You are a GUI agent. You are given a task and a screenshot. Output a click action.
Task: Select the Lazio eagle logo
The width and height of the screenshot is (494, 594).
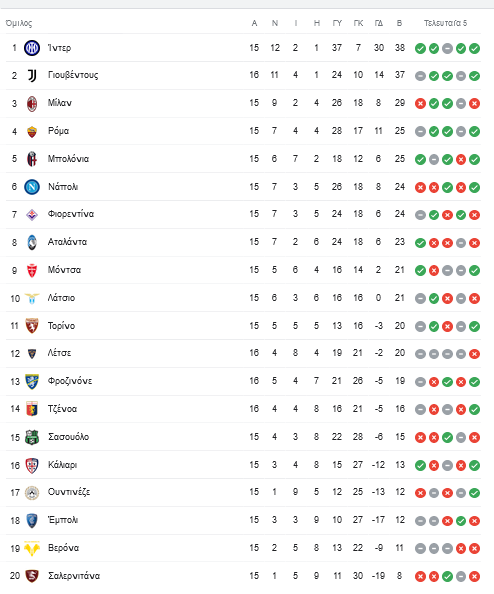(32, 298)
